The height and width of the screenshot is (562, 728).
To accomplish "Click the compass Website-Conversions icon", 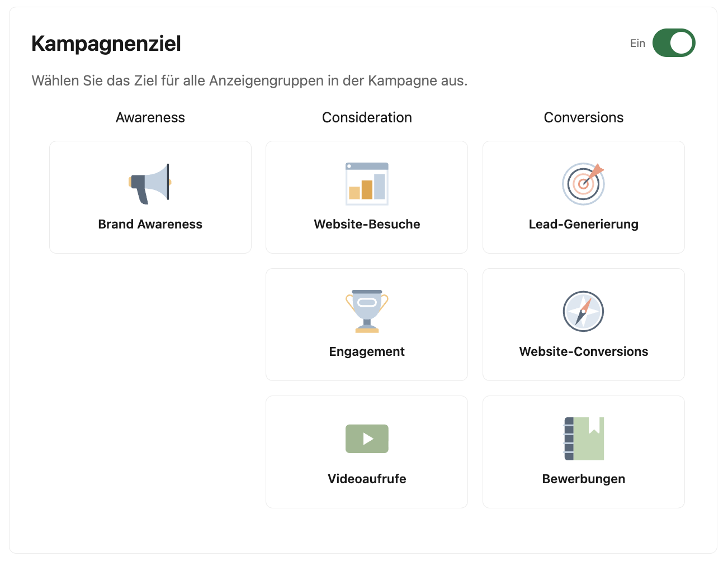I will pyautogui.click(x=584, y=311).
